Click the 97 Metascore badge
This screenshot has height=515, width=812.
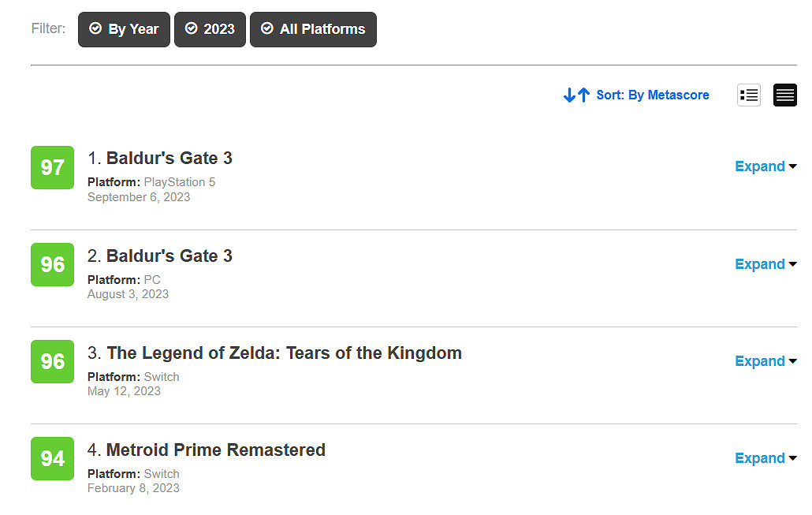(52, 167)
